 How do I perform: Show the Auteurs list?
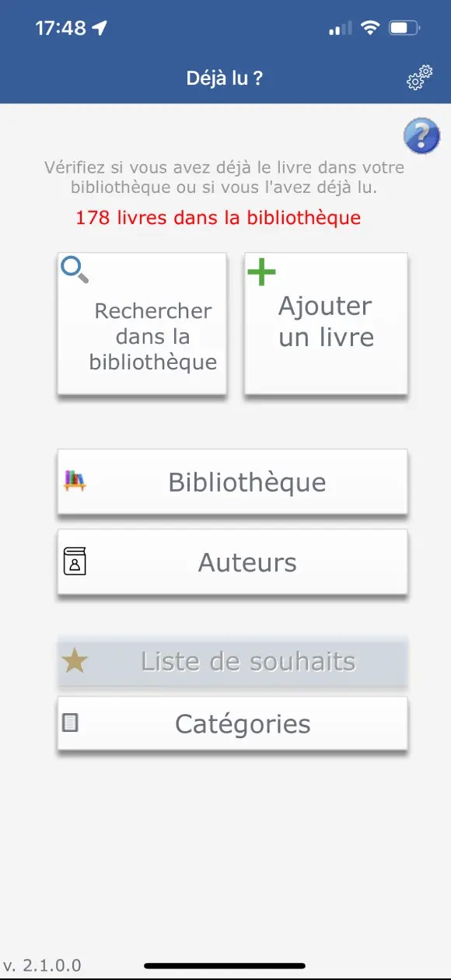pyautogui.click(x=232, y=562)
